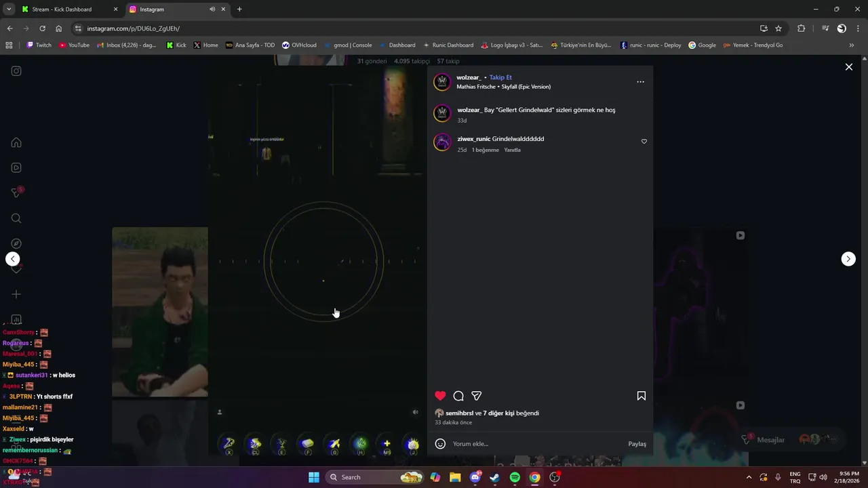Open the Mesajlar messages bar
Viewport: 868px width, 488px height.
point(790,440)
